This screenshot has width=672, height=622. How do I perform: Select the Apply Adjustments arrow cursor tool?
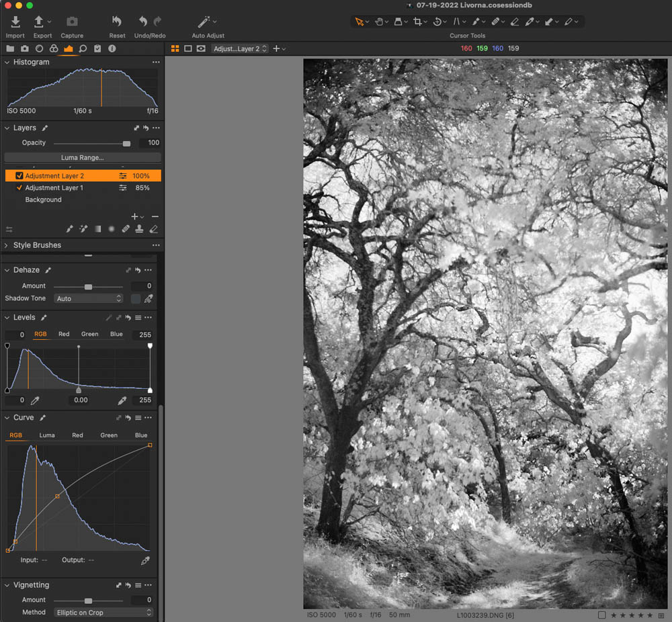549,21
